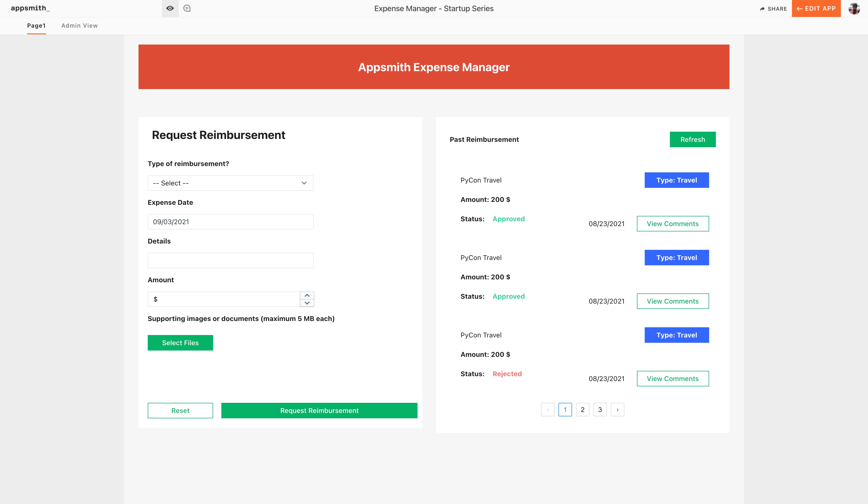Click the appsmith logo
868x504 pixels.
[30, 8]
